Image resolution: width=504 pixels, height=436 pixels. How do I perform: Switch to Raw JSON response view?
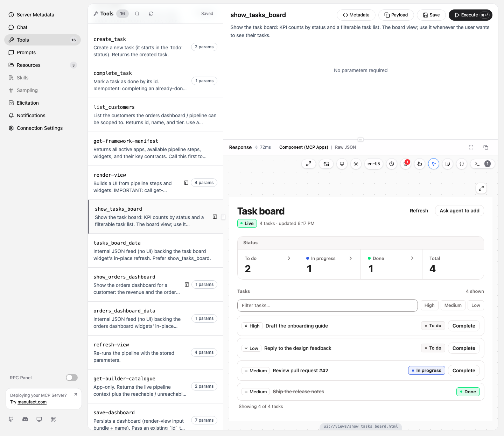point(345,147)
